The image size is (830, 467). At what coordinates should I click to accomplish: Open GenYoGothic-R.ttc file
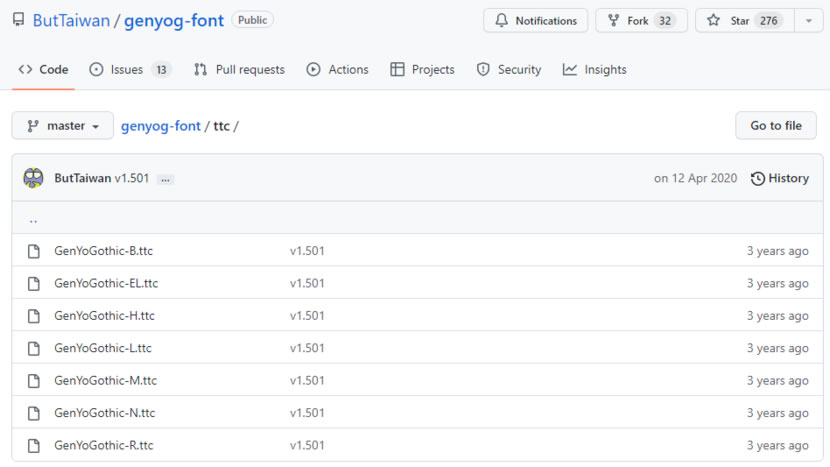(x=104, y=445)
